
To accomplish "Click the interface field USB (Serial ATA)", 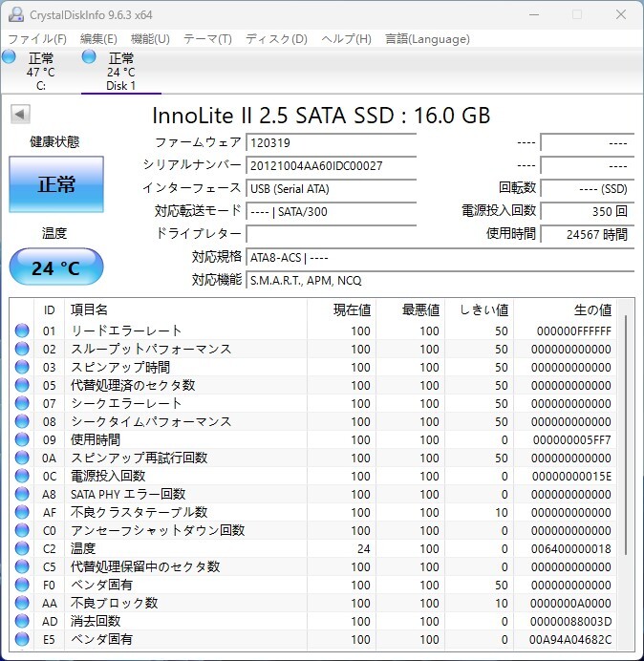I will coord(331,188).
